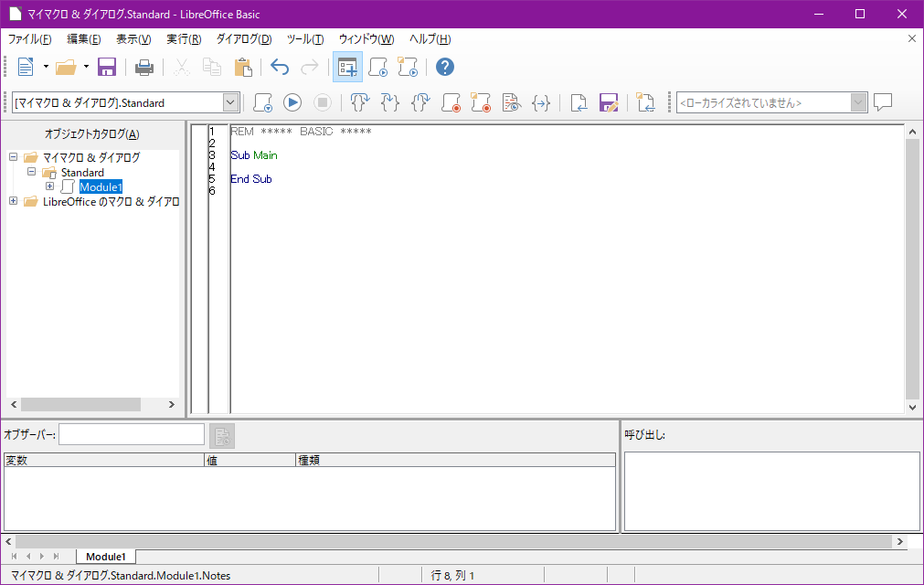Click the Find Parenthesis icon
Viewport: 924px width, 585px height.
(541, 103)
